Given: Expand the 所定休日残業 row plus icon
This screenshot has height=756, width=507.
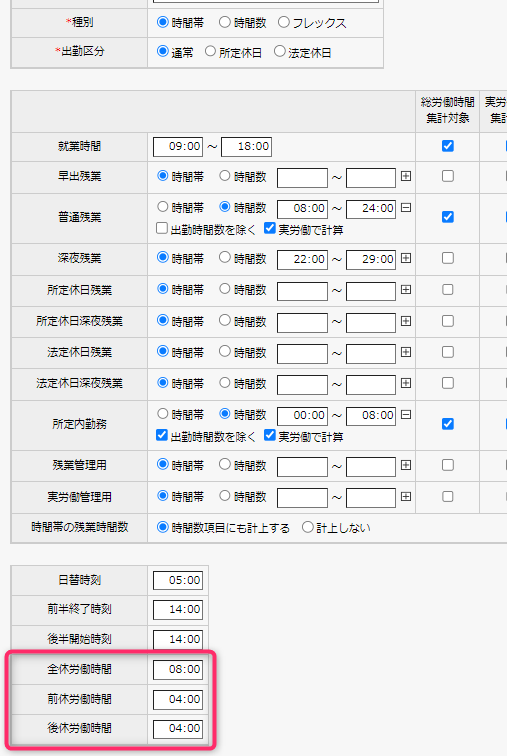Looking at the screenshot, I should tap(406, 290).
